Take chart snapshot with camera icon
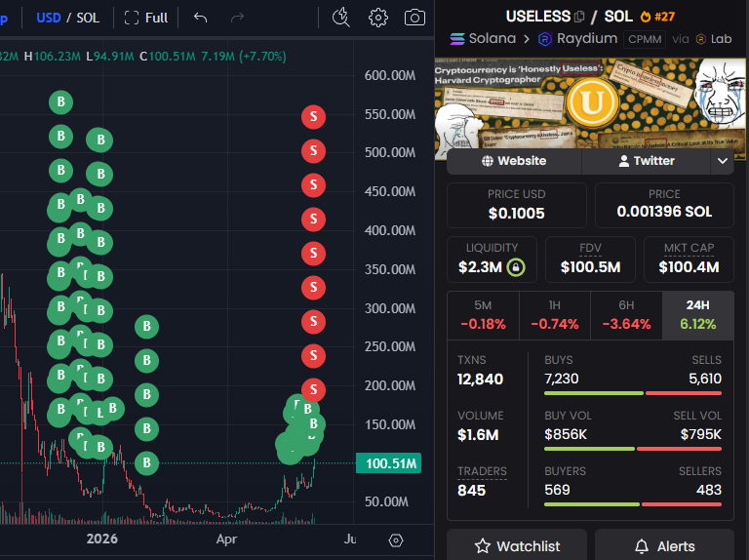The width and height of the screenshot is (749, 560). click(414, 18)
